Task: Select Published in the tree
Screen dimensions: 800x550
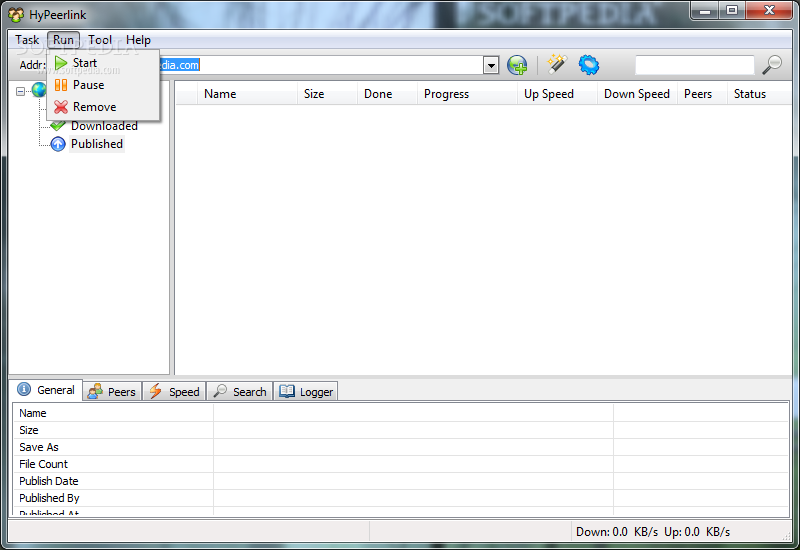Action: (97, 144)
